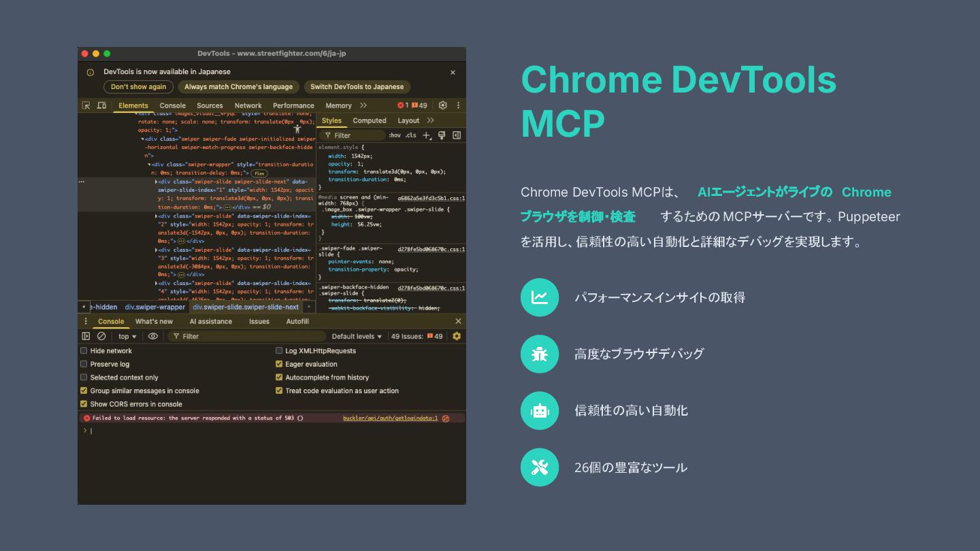Collapse the swiper-wrapper div node
Image resolution: width=980 pixels, height=551 pixels.
149,165
